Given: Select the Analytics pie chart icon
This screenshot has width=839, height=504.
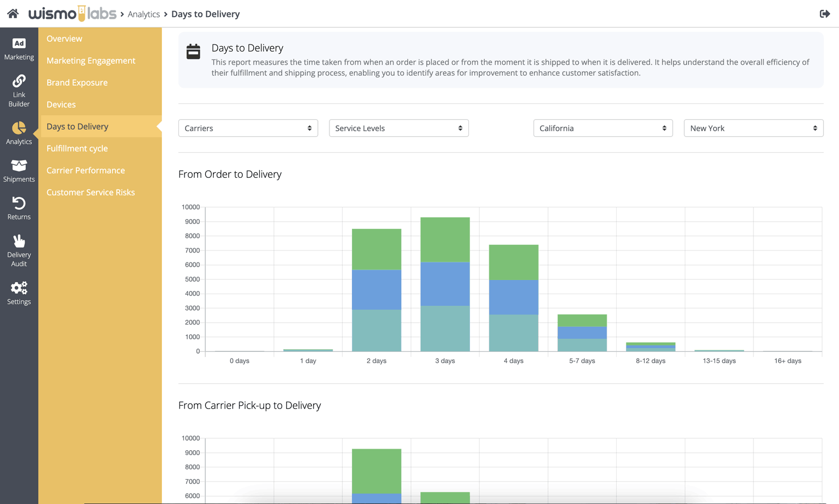Looking at the screenshot, I should [19, 128].
